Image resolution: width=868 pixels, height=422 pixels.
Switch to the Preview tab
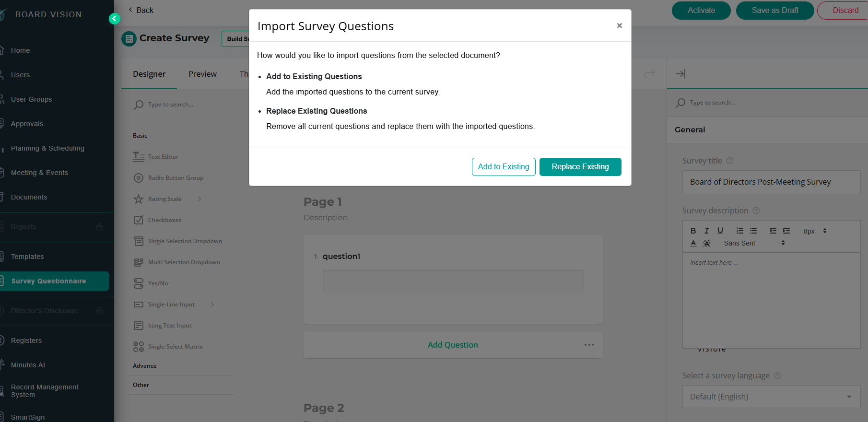[202, 74]
